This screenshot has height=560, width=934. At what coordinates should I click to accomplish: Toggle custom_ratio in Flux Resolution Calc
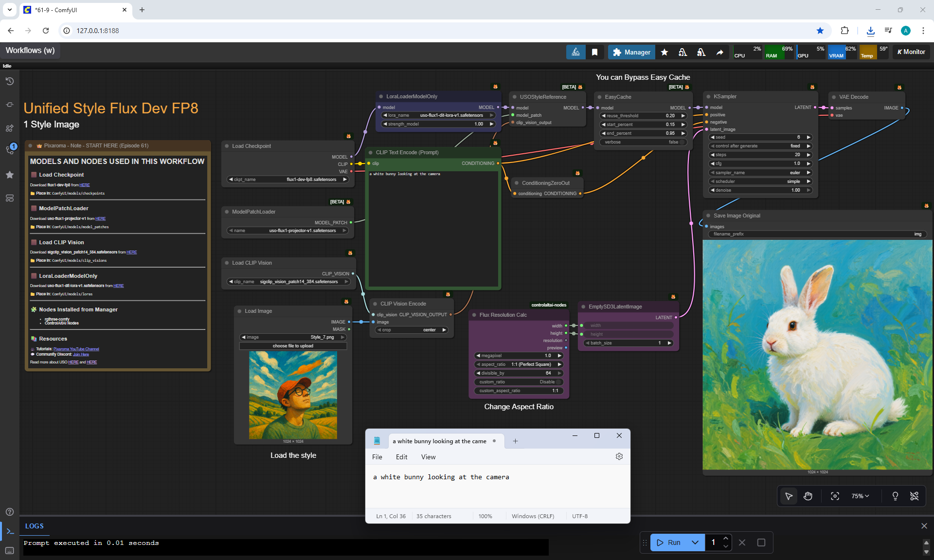click(518, 382)
